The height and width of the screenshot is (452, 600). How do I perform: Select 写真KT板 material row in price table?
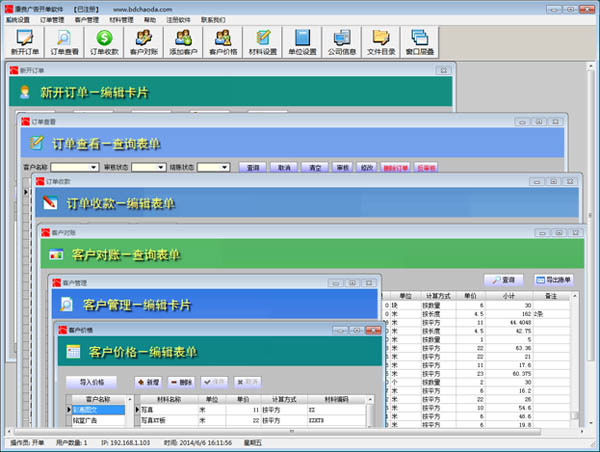[253, 420]
